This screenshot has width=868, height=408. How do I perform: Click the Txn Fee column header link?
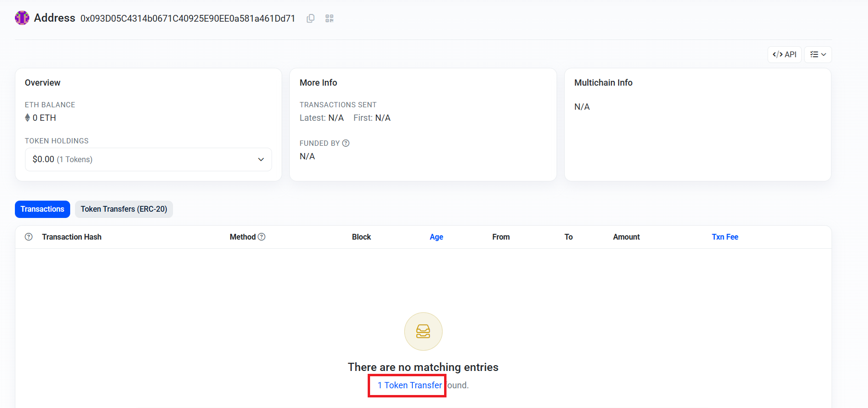pyautogui.click(x=725, y=237)
